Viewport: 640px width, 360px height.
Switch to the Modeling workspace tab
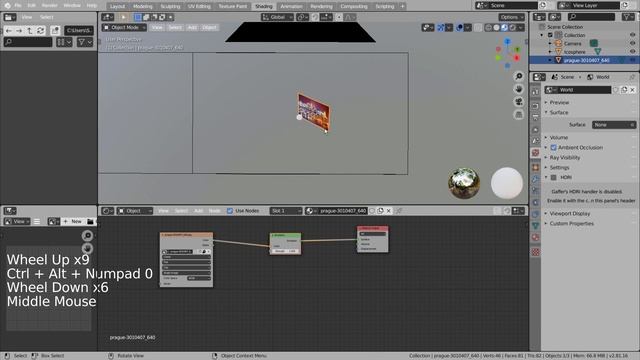[x=142, y=6]
